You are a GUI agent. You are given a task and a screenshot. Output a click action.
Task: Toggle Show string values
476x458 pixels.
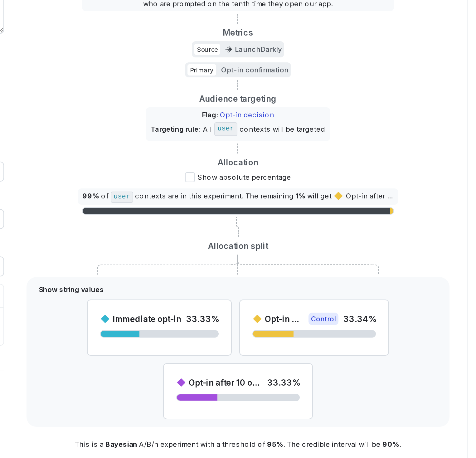(x=71, y=290)
